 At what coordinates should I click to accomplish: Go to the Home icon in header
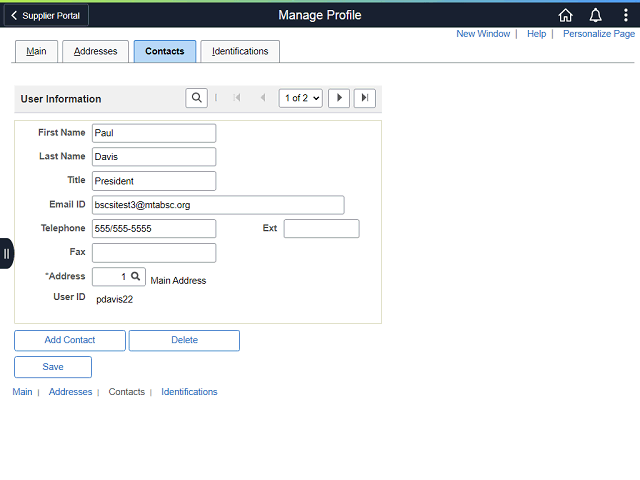[565, 16]
